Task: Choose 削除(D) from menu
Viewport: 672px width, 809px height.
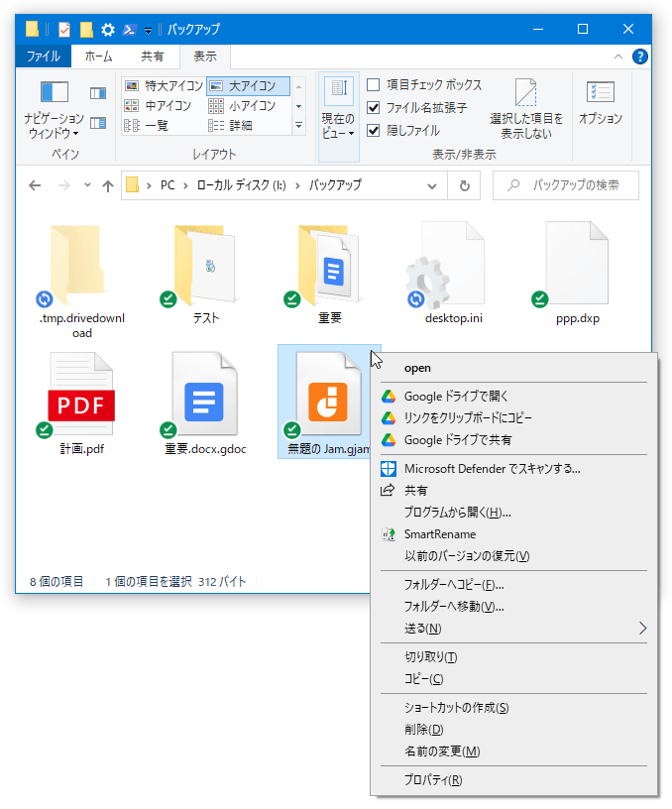Action: (513, 730)
